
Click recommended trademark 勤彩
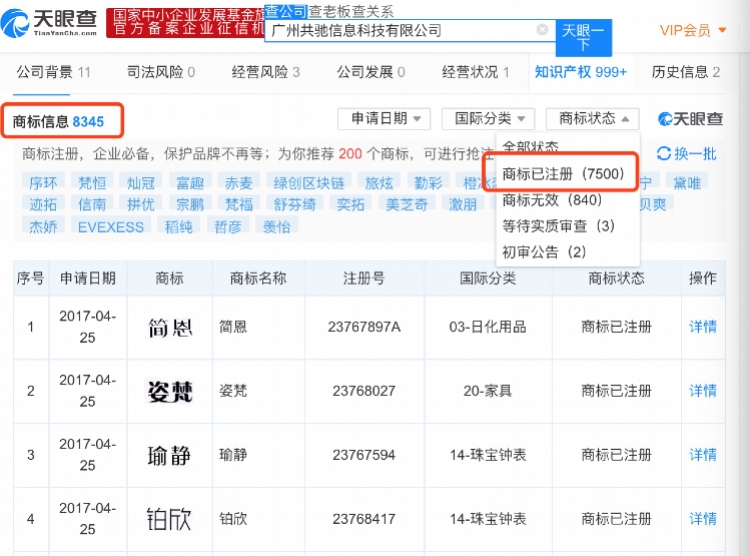point(428,183)
